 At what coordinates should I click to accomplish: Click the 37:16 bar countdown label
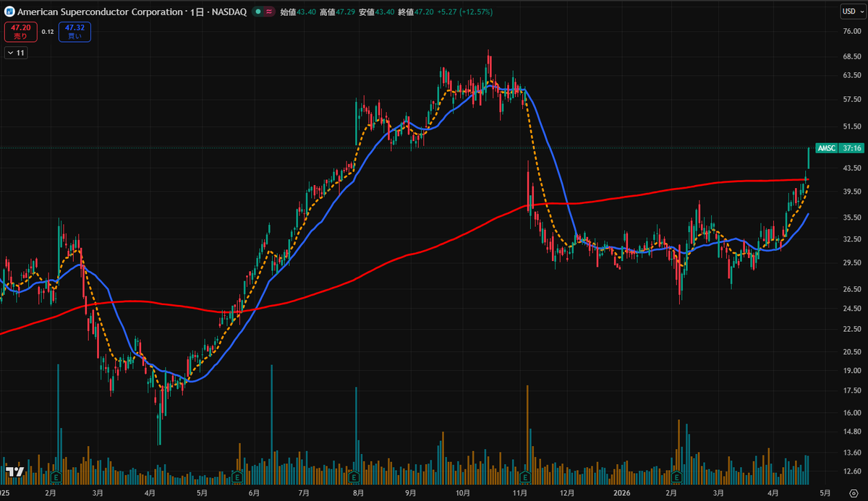(x=851, y=148)
